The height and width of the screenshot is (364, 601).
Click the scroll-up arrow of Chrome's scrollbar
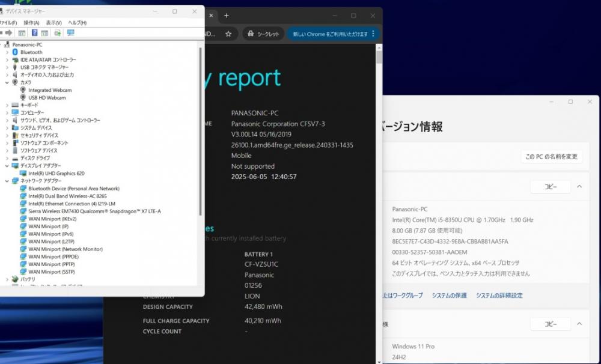[x=379, y=47]
